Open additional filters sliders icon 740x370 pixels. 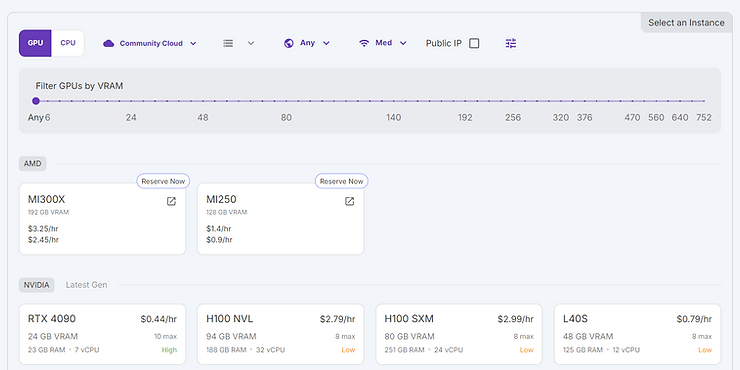point(511,43)
